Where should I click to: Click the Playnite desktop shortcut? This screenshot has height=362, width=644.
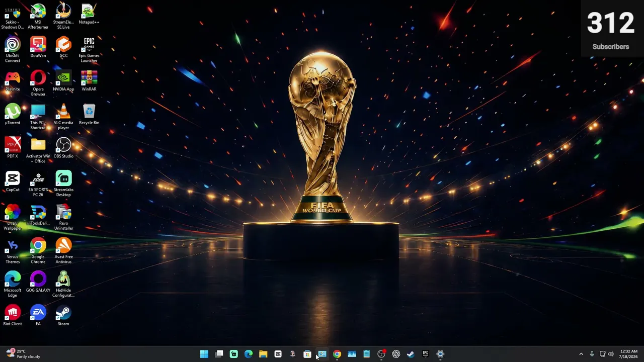(13, 81)
